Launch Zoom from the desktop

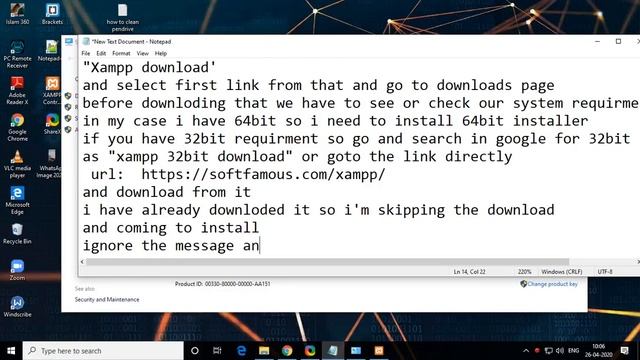[x=17, y=270]
